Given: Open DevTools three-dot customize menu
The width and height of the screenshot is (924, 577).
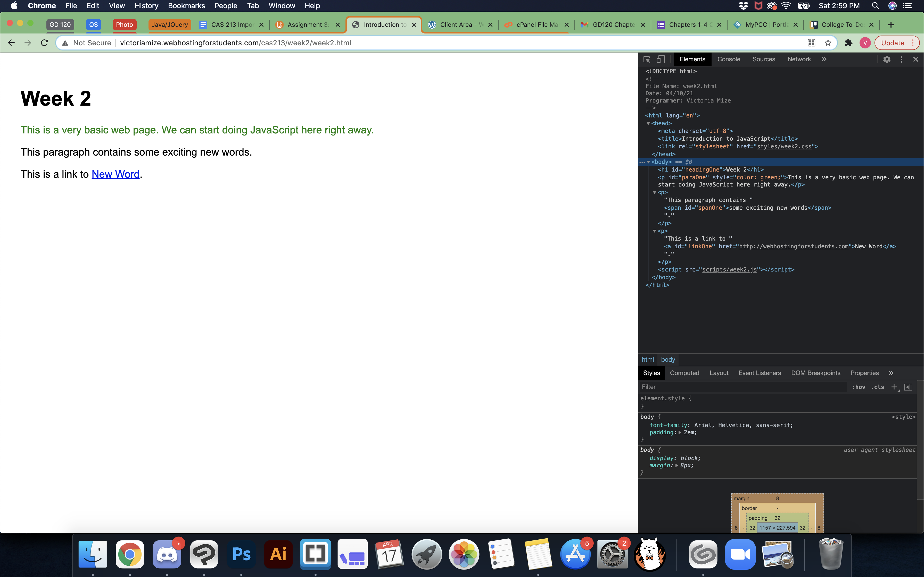Looking at the screenshot, I should coord(902,59).
